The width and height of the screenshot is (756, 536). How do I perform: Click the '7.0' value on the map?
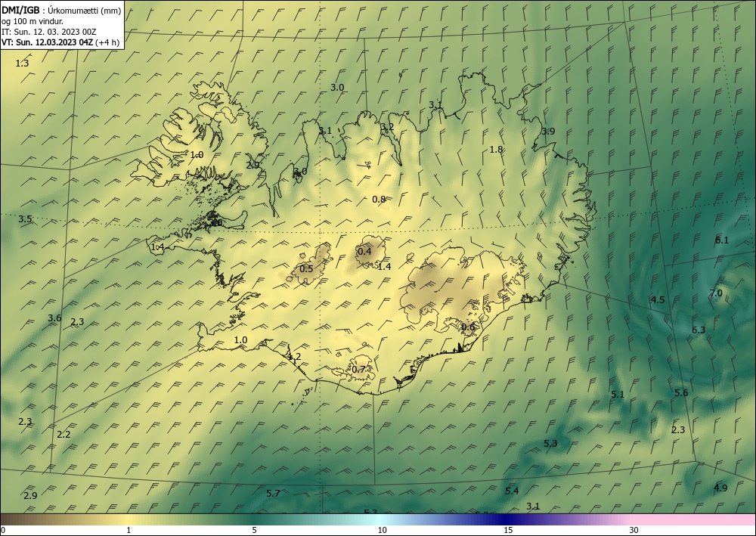pyautogui.click(x=716, y=293)
